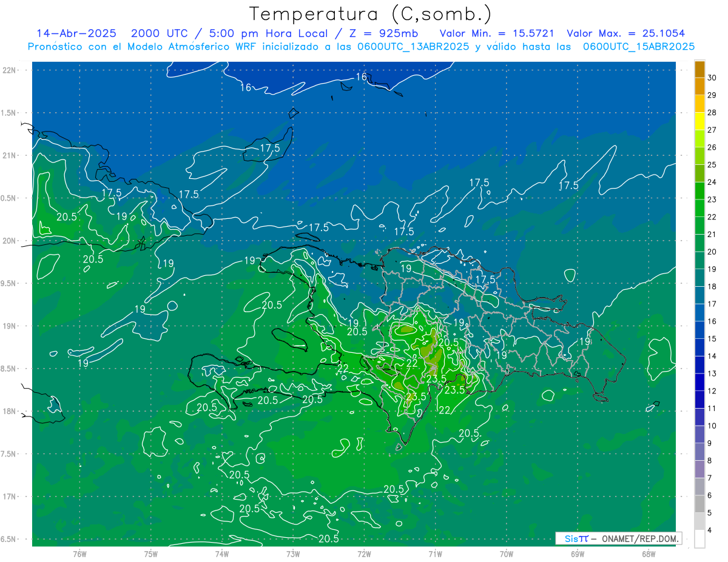Click 'Pronóstico con el Modelo Atmósferico WRF' text
The height and width of the screenshot is (562, 728).
click(143, 47)
